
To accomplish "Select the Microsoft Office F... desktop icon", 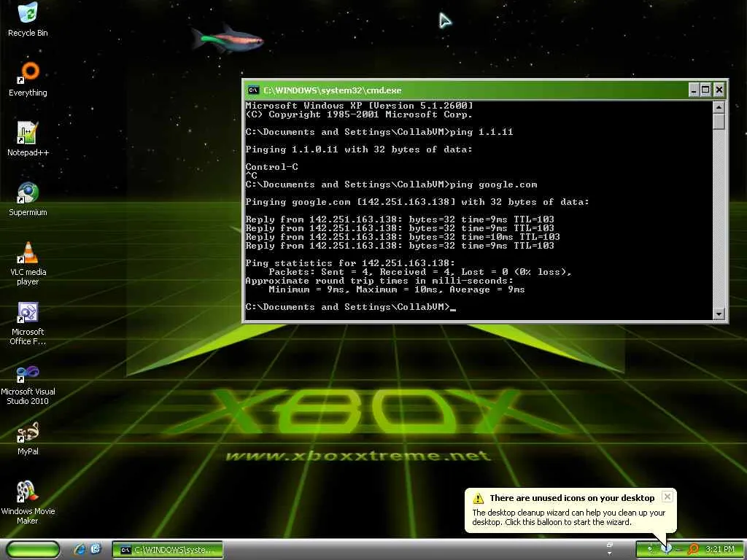I will (28, 323).
